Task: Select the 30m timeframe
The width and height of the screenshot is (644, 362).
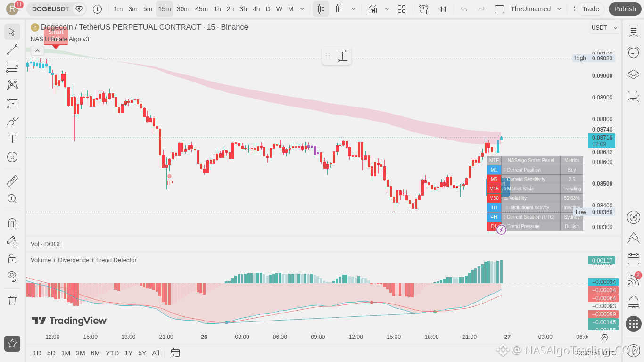Action: pos(183,9)
